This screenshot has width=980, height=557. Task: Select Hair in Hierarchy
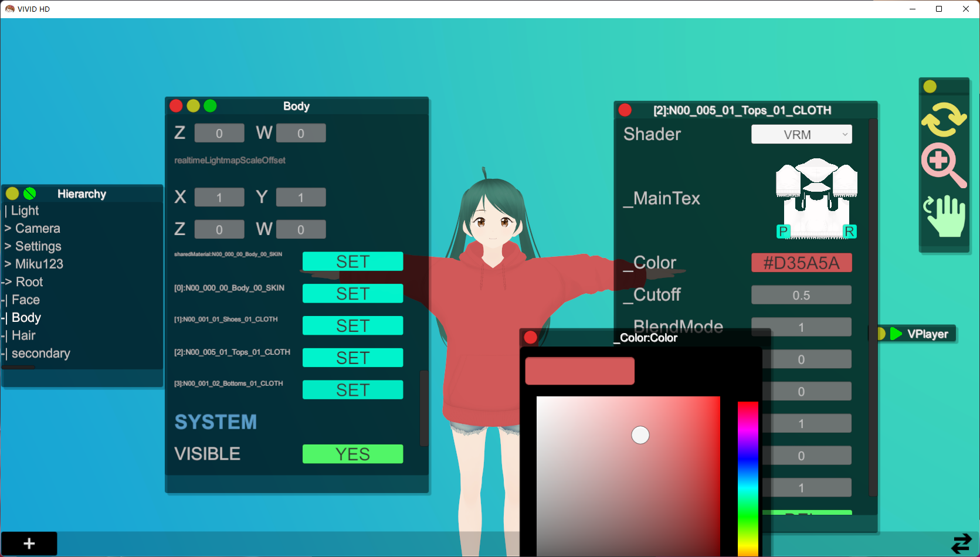23,335
